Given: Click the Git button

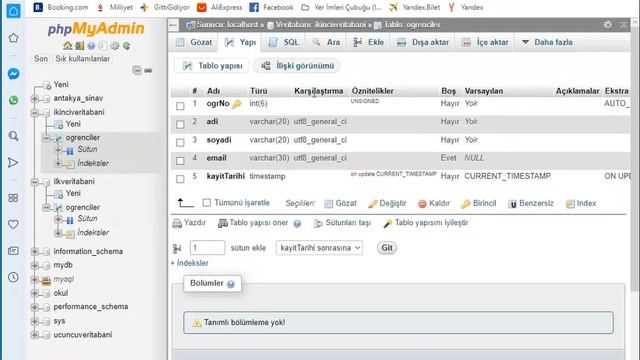Looking at the screenshot, I should [x=387, y=248].
